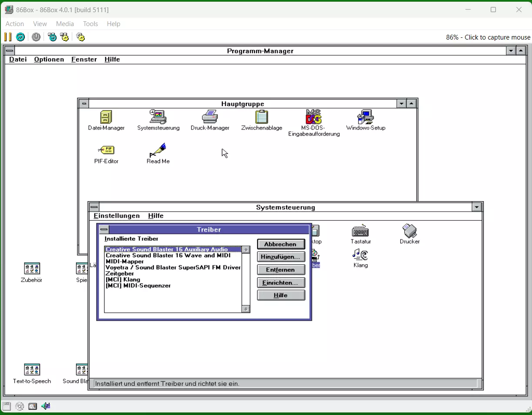
Task: Select the Klang sound icon in Systemsteuerung
Action: 361,258
